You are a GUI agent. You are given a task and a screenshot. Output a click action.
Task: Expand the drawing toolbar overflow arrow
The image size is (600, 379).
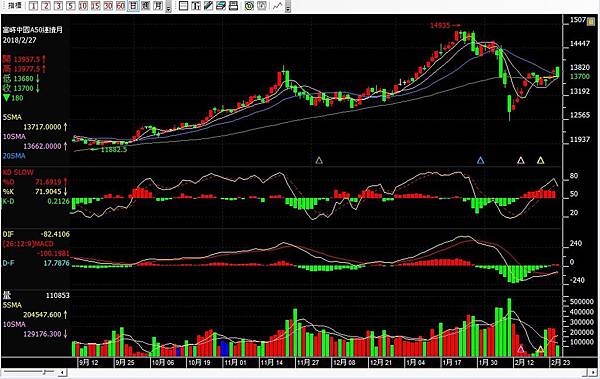[x=288, y=7]
